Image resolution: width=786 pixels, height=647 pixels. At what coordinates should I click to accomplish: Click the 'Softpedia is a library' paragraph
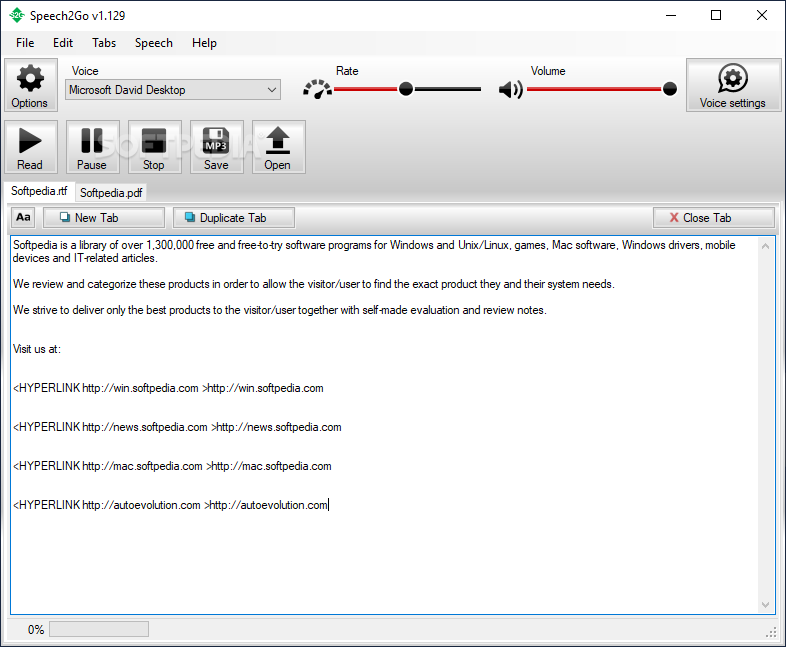374,252
